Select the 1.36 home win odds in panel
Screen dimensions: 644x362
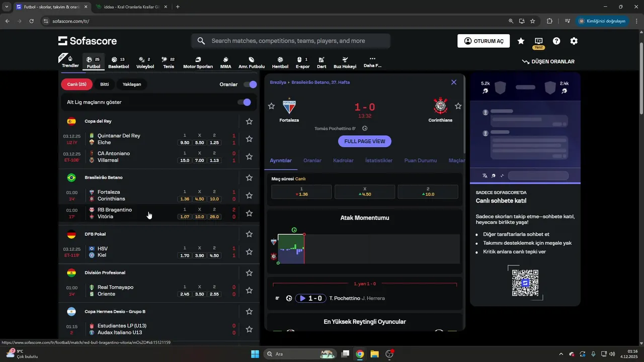301,192
